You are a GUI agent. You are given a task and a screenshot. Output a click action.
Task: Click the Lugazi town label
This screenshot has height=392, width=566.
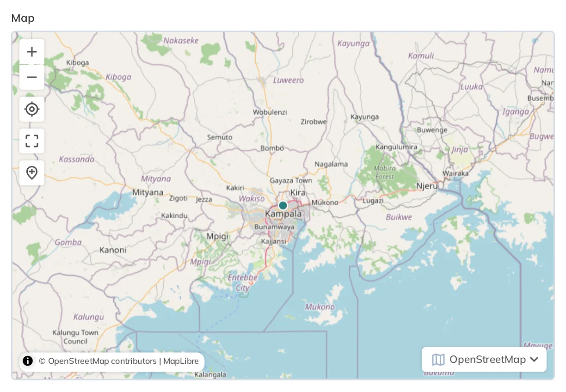[373, 201]
